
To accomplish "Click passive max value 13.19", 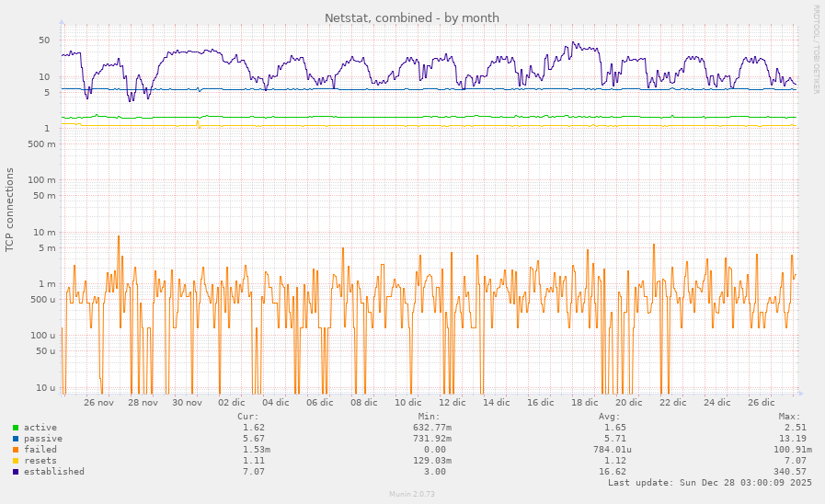I will [793, 439].
